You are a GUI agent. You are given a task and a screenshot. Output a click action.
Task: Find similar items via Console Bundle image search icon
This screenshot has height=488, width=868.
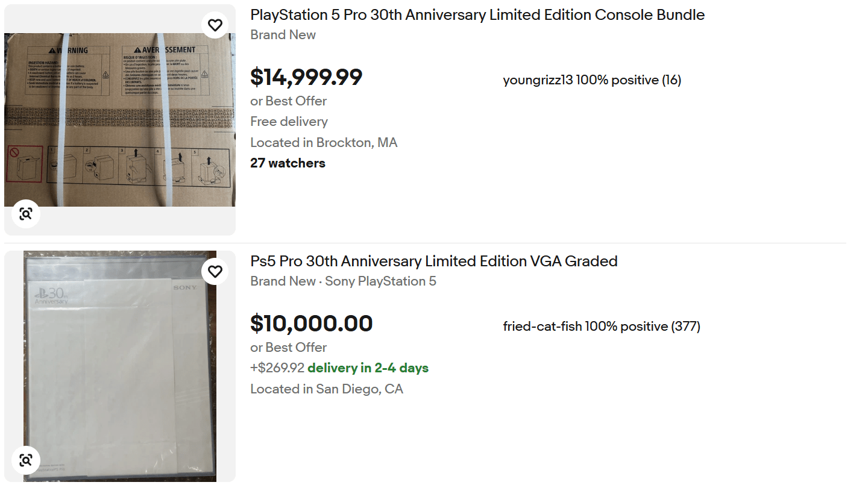pos(26,214)
